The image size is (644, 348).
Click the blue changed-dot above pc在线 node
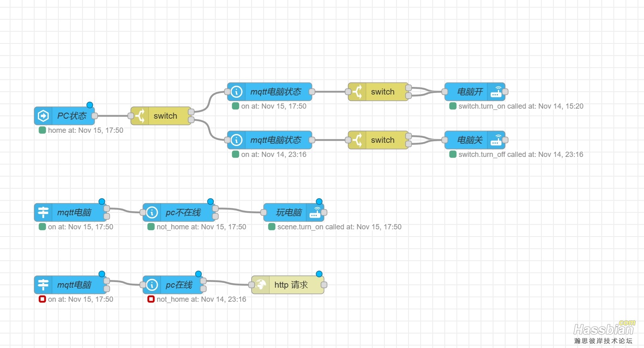point(198,274)
